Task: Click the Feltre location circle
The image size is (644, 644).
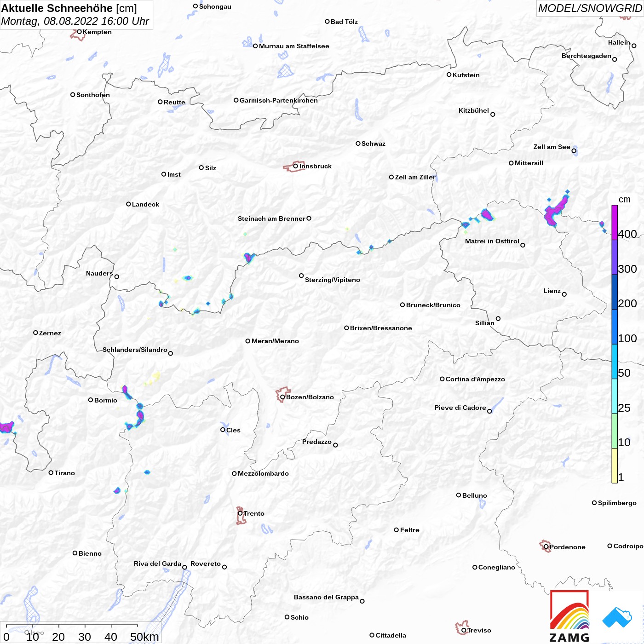Action: coord(396,530)
